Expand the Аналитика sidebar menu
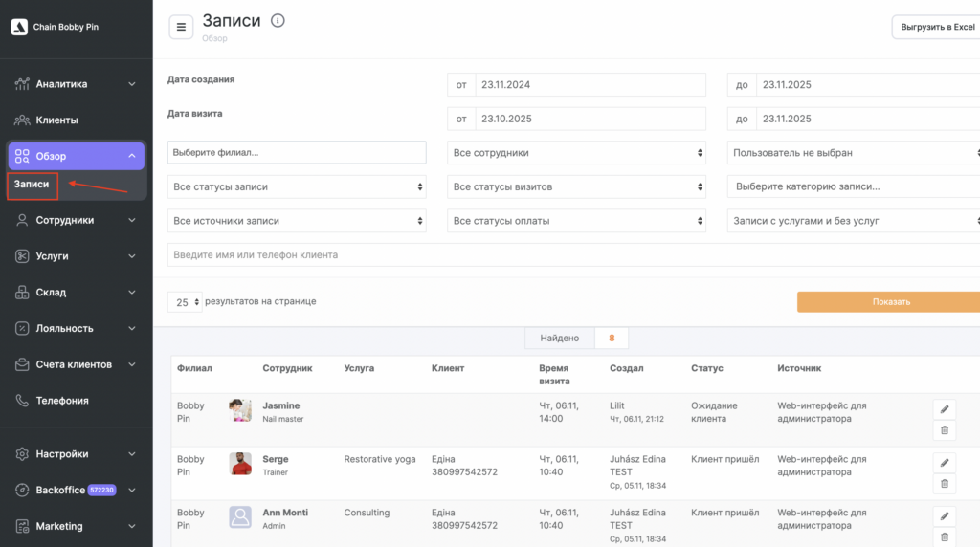This screenshot has height=547, width=980. pos(76,84)
